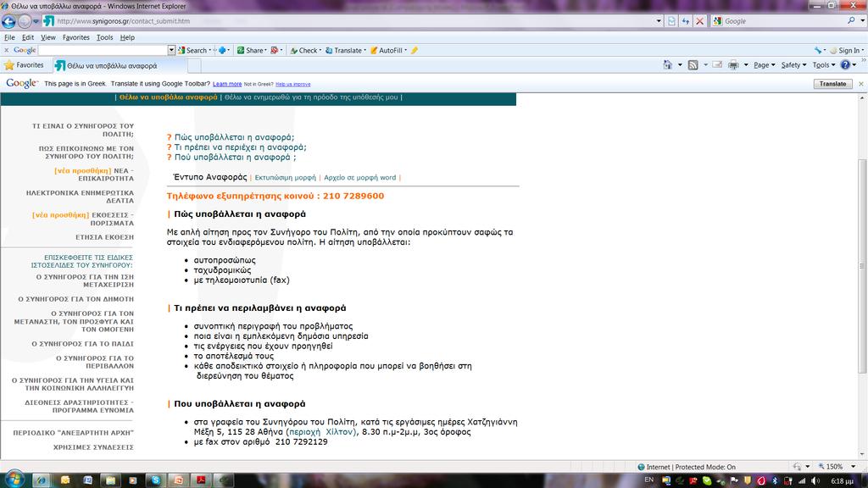
Task: Open Google toolbar search box dropdown
Action: pyautogui.click(x=171, y=50)
